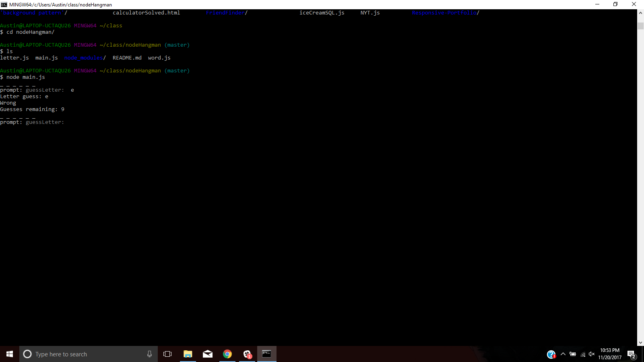Image resolution: width=644 pixels, height=362 pixels.
Task: Click the 'Guesses remaining: 9' line
Action: pyautogui.click(x=32, y=109)
